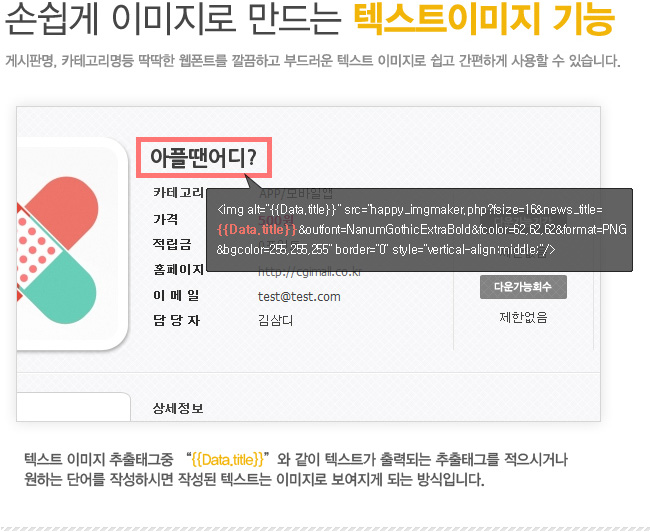Click the red {{Data.title}} tag in code tooltip
The height and width of the screenshot is (532, 650).
click(257, 229)
